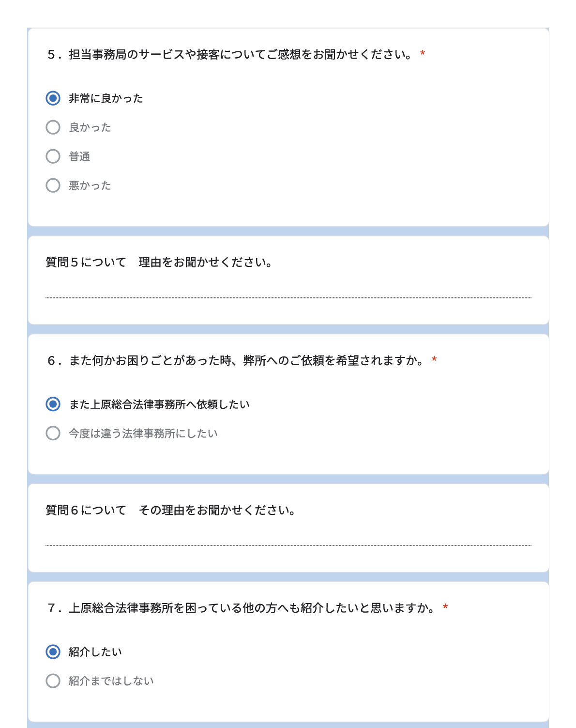Focus the question 6 reason text field
Viewport: 576px width, 728px height.
pyautogui.click(x=288, y=539)
